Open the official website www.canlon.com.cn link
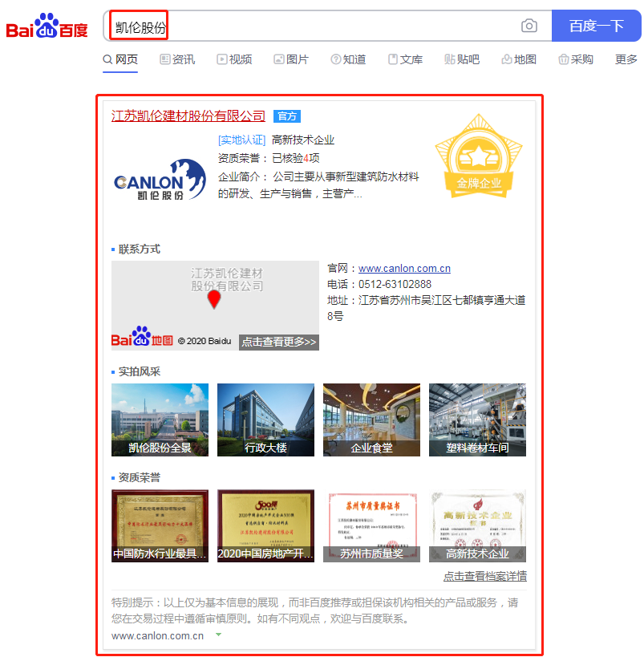 [404, 269]
